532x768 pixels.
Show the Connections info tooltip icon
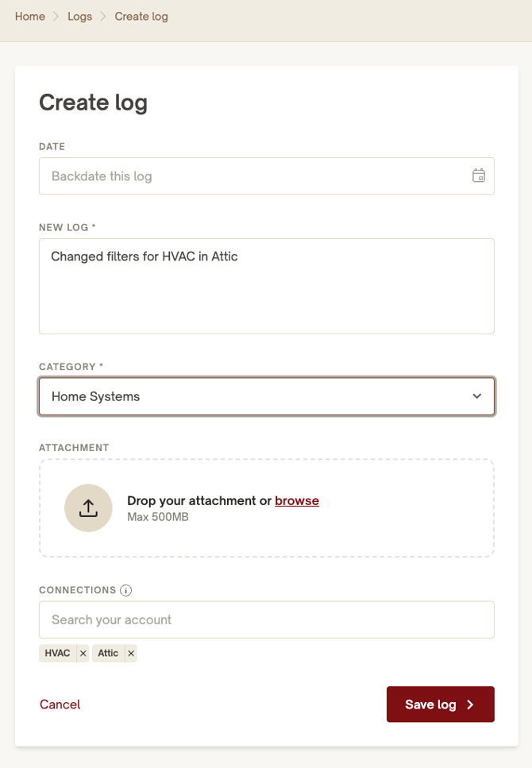click(x=126, y=590)
